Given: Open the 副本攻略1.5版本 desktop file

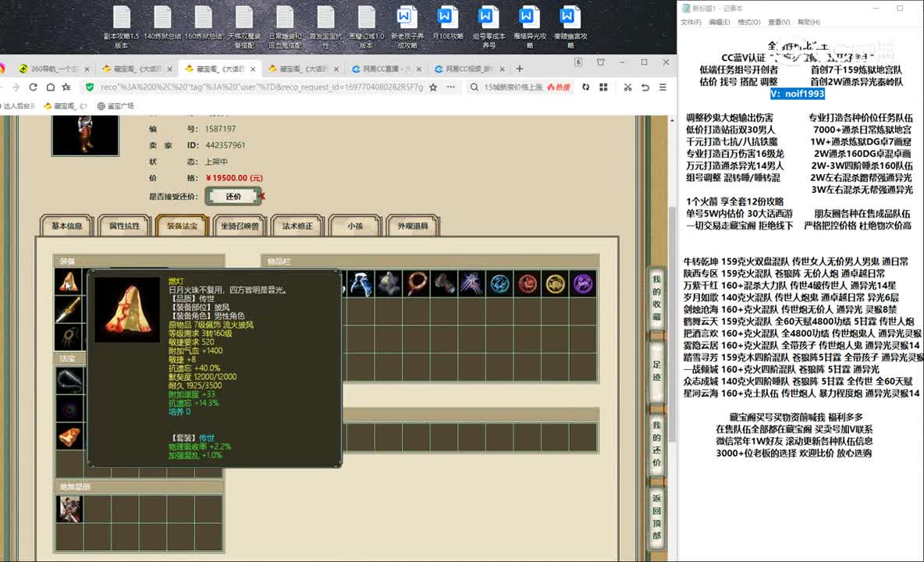Looking at the screenshot, I should coord(122,27).
